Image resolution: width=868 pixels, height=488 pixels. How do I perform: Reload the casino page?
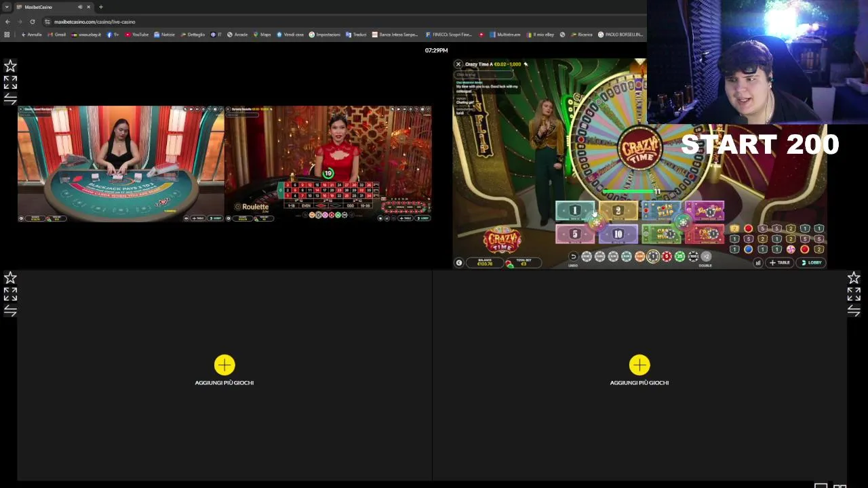(x=32, y=22)
